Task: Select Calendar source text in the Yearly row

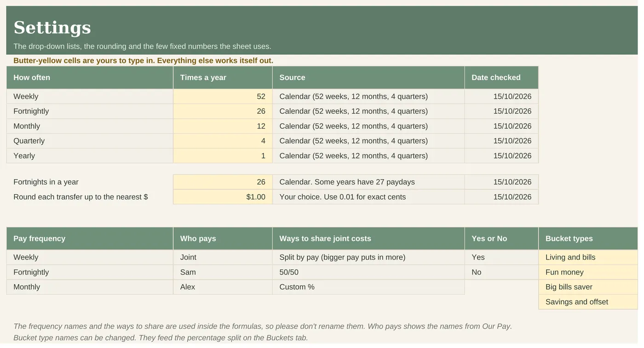Action: (x=368, y=156)
